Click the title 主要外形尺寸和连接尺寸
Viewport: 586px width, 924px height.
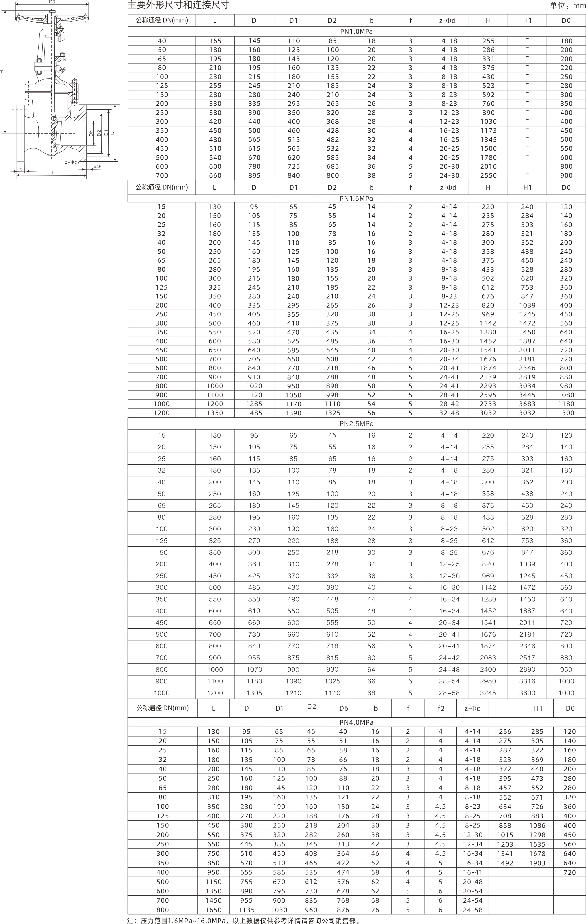[178, 5]
